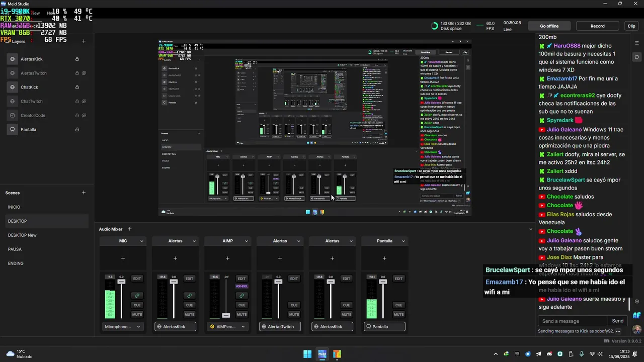
Task: Collapse the Audio Mixer panel chevron
Action: coord(531,229)
